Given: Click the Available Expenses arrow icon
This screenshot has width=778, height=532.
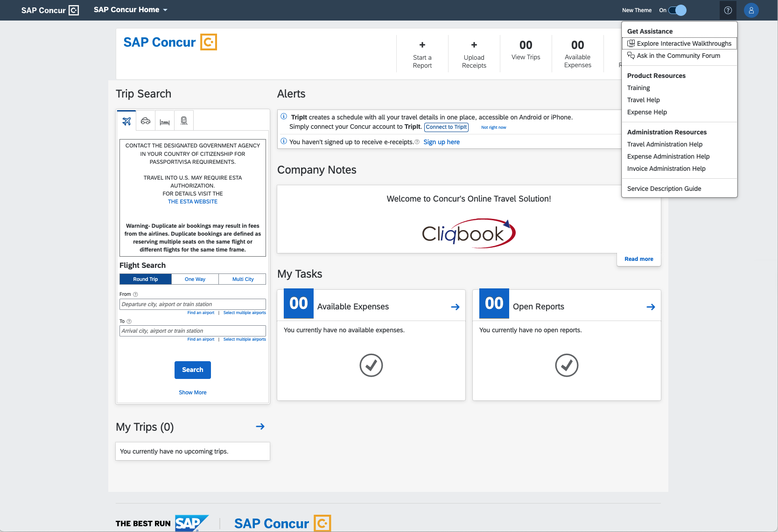Looking at the screenshot, I should point(455,307).
